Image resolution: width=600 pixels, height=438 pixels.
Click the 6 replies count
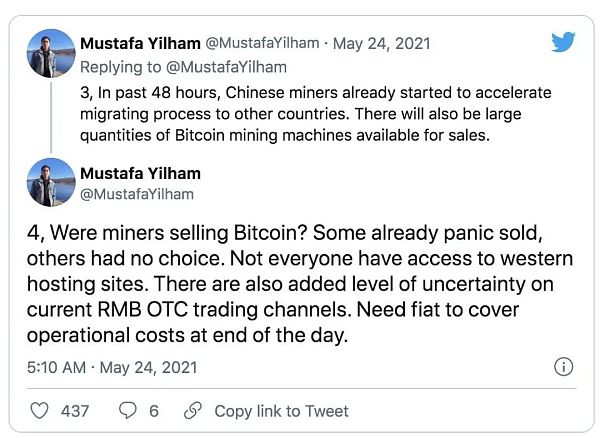pyautogui.click(x=153, y=410)
